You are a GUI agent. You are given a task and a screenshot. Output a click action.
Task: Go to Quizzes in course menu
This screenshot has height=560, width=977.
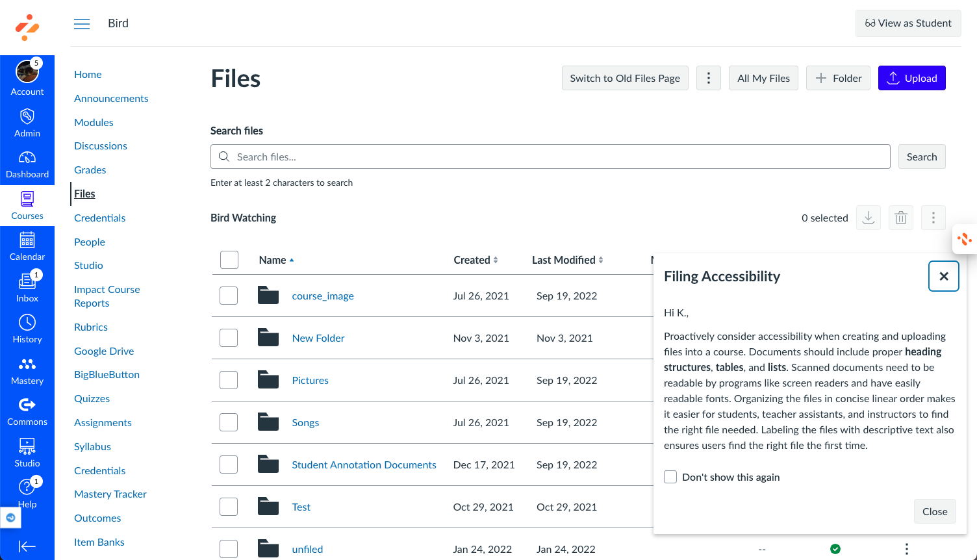point(92,398)
